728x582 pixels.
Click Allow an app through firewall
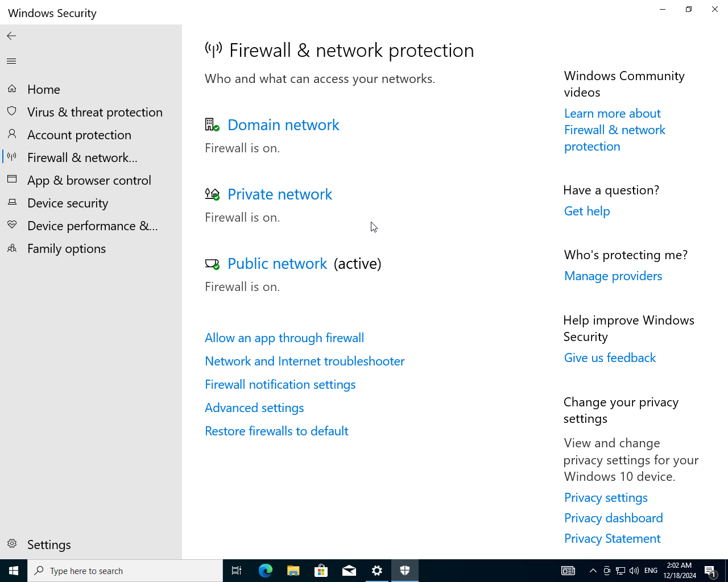point(284,338)
